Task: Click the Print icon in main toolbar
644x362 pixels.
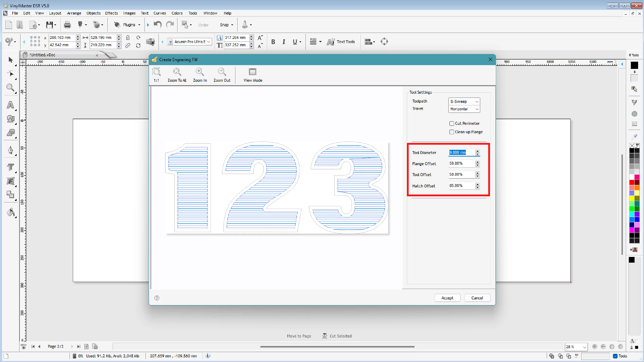Action: pos(67,25)
